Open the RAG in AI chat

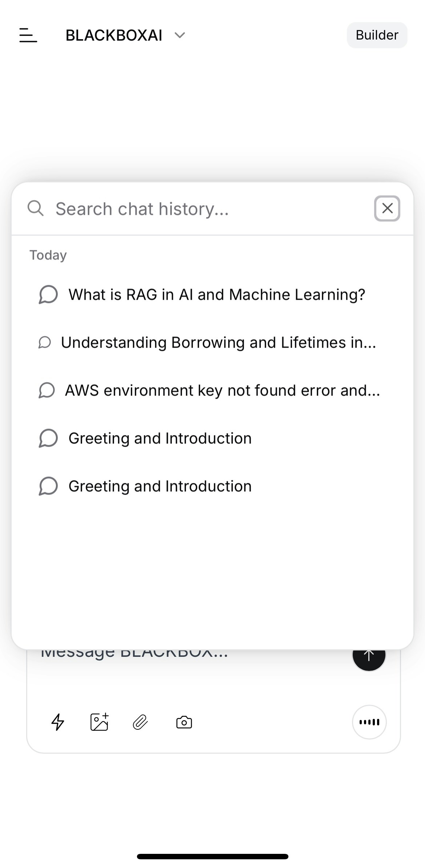(216, 295)
